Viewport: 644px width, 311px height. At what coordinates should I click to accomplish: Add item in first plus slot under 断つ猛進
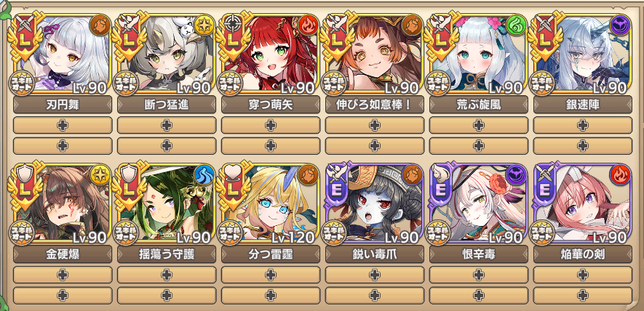pos(167,125)
